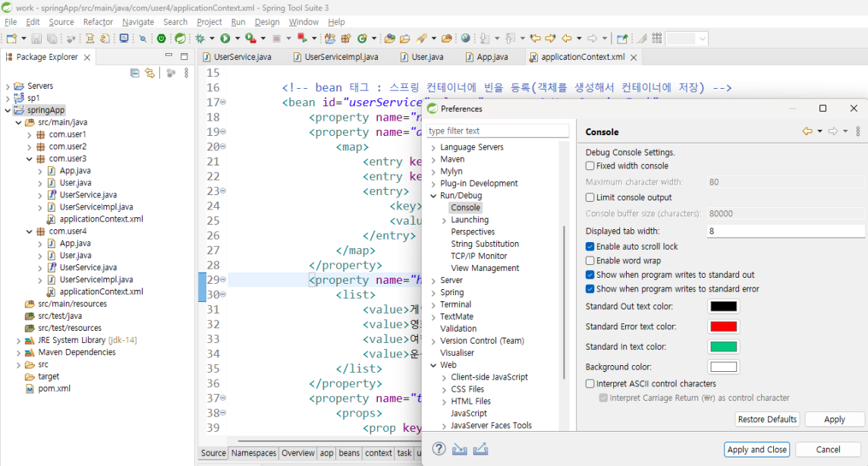Click the New Java Class toolbar icon

[362, 39]
